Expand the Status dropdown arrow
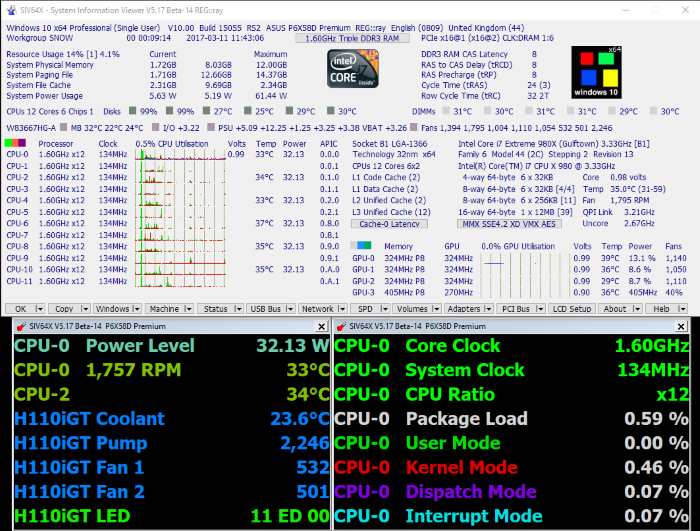This screenshot has height=531, width=700. [238, 309]
